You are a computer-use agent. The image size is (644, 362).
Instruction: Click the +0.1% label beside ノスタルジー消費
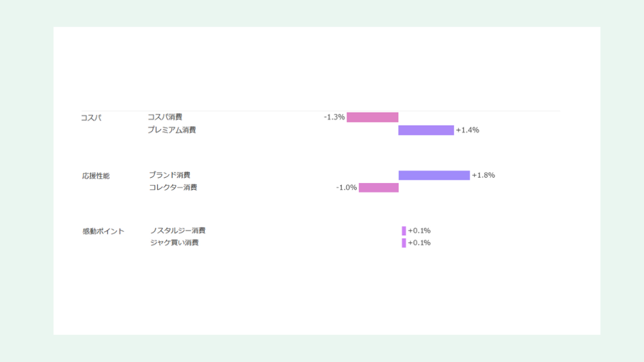point(419,231)
